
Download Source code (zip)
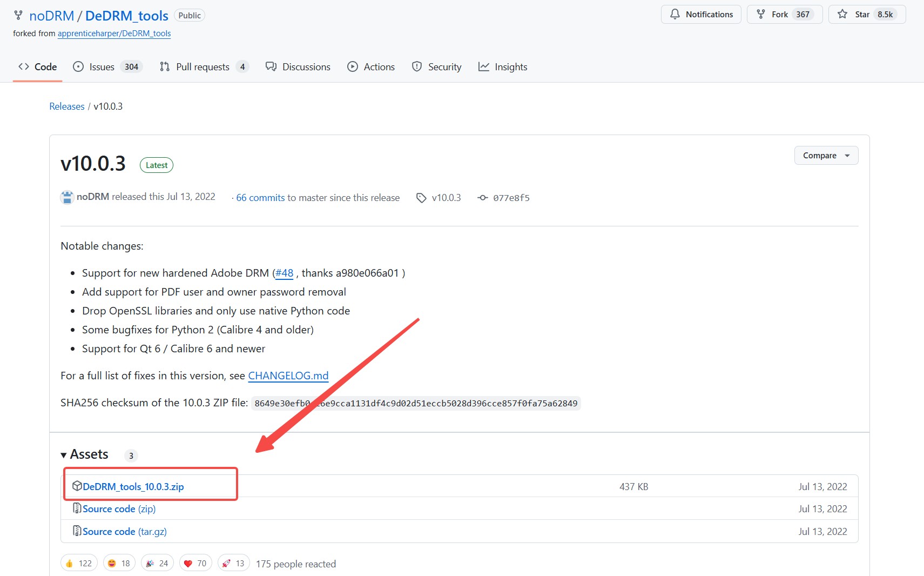119,509
